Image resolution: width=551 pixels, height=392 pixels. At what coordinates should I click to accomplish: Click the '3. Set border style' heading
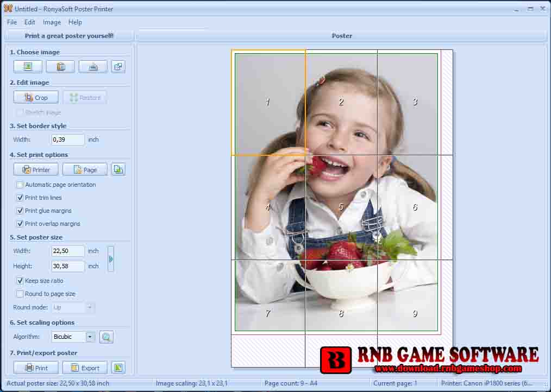click(38, 126)
